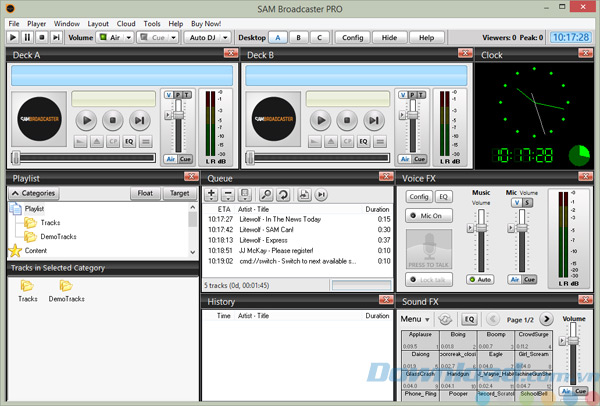
Task: Click the Queue export icon
Action: 304,195
